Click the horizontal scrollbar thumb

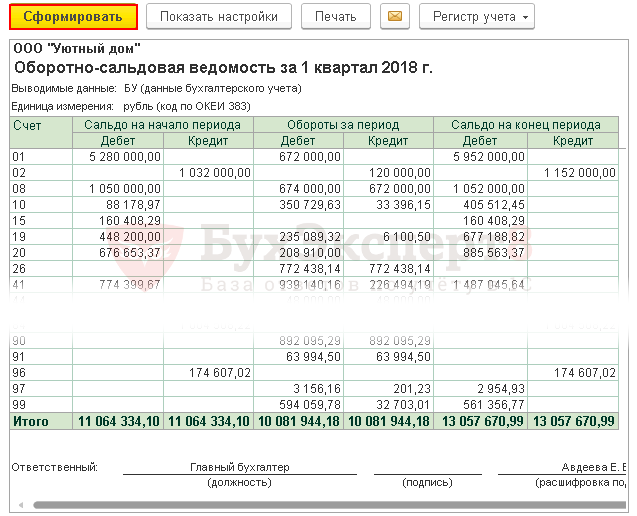point(329,505)
